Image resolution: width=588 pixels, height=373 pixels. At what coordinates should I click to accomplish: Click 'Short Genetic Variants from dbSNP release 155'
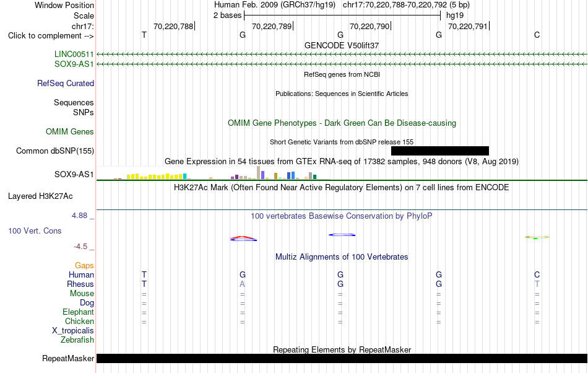(342, 143)
